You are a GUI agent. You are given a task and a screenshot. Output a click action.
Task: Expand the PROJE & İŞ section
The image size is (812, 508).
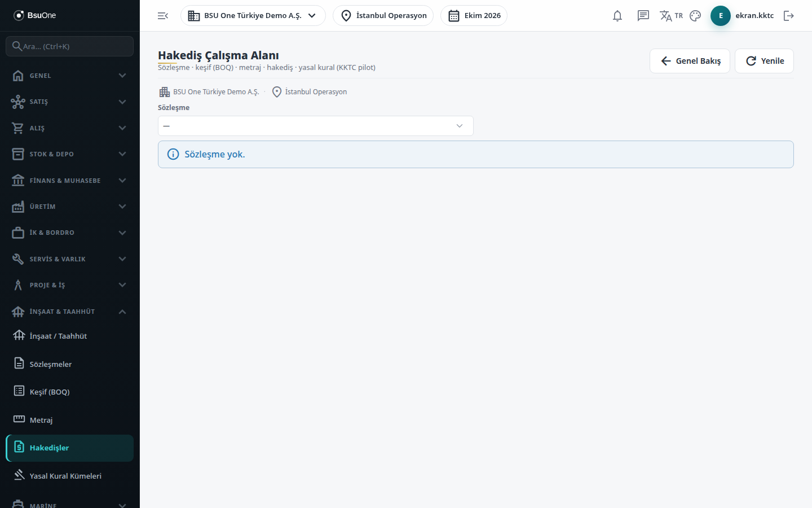(x=70, y=285)
